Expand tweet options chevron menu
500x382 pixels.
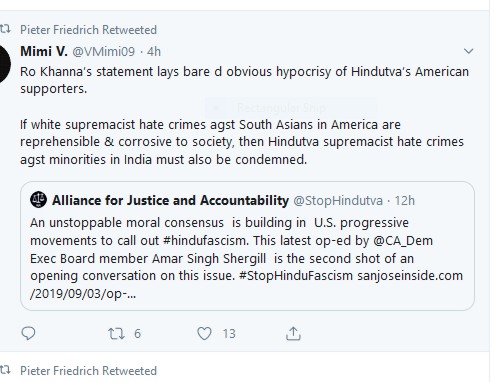coord(469,51)
